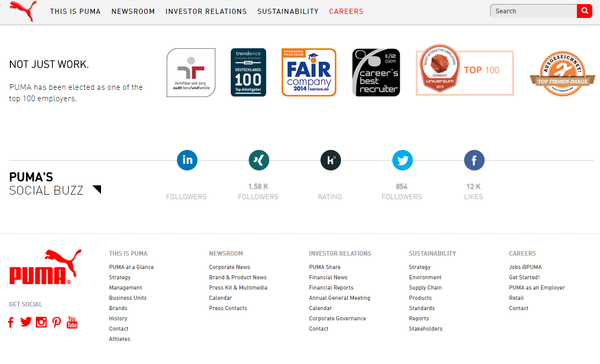Click the 12 K Facebook likes count

coord(473,186)
